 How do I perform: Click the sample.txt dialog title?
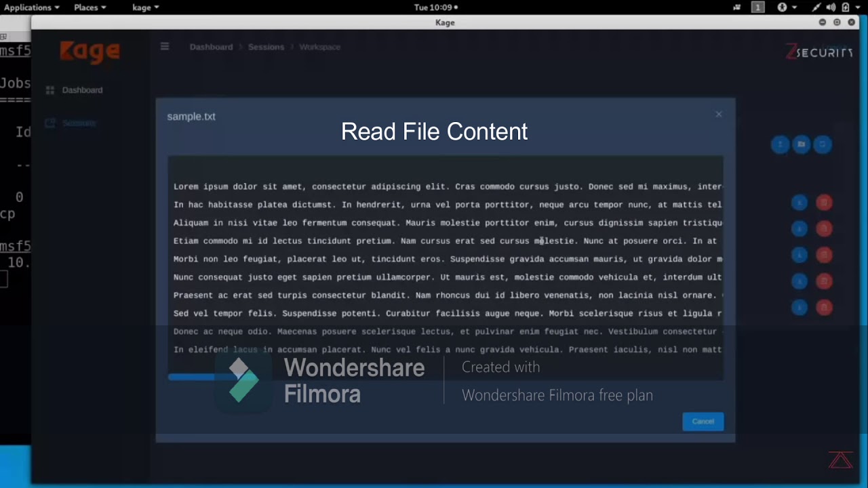tap(191, 117)
